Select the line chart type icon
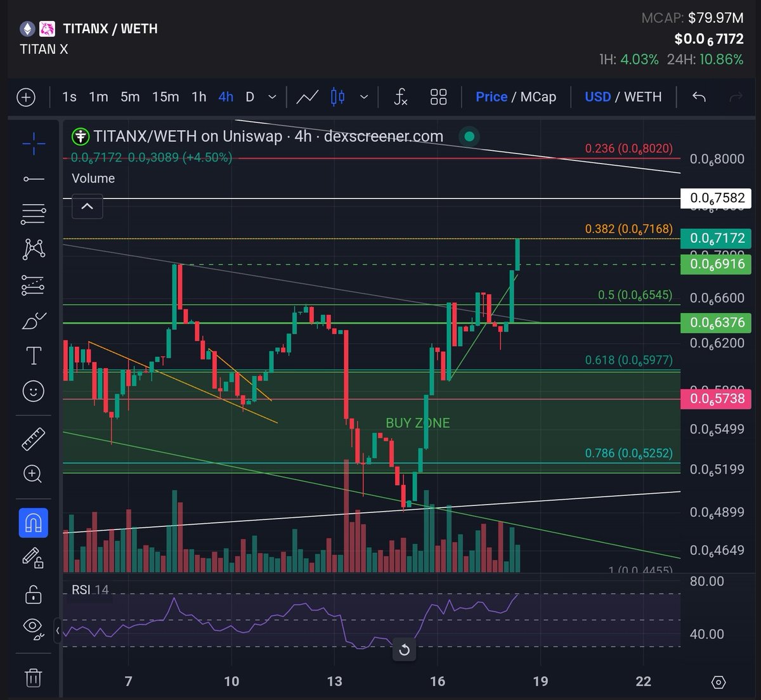 coord(308,97)
